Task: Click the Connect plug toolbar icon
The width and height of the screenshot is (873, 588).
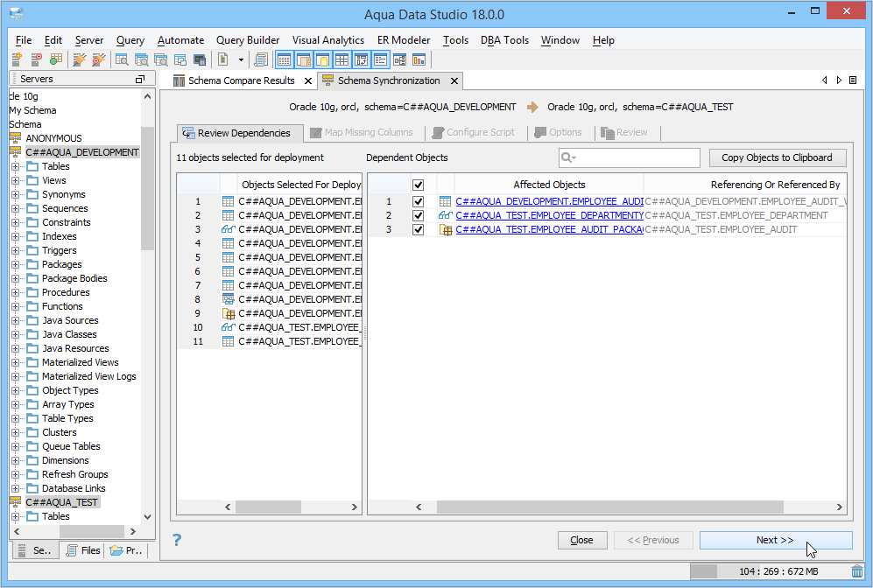Action: (x=80, y=59)
